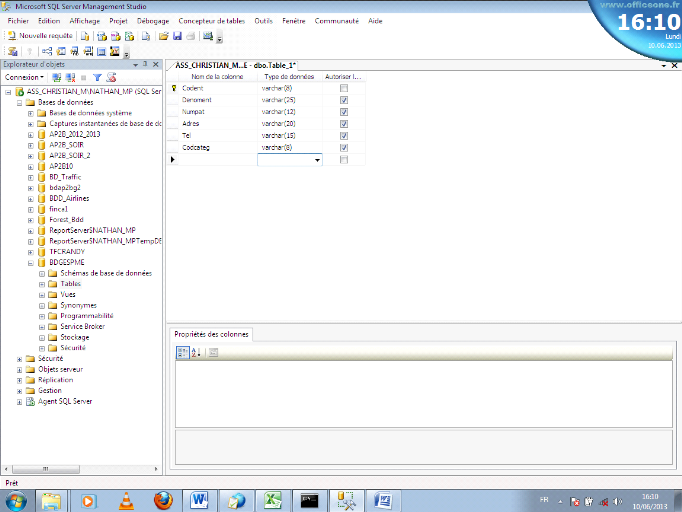Viewport: 682px width, 512px height.
Task: Click the Save (disk) toolbar icon
Action: 177,35
